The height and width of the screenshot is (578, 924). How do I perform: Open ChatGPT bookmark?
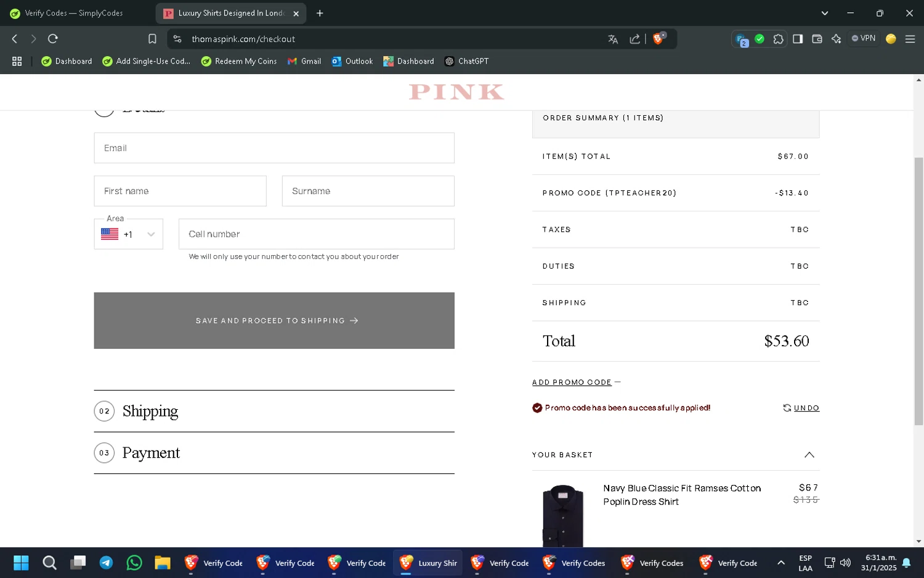pos(467,61)
